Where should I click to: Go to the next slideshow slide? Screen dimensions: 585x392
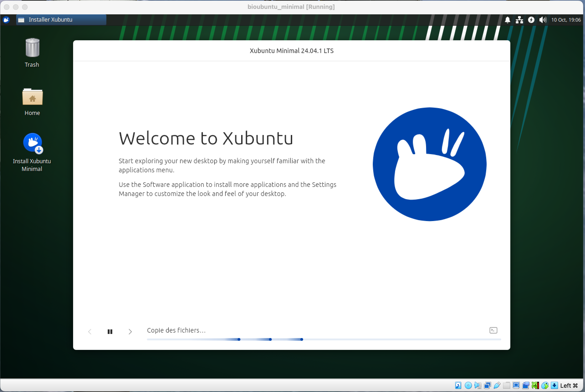pos(130,331)
